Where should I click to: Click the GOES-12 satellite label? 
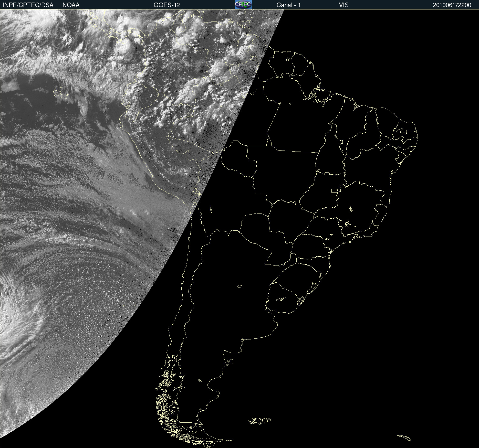pos(167,5)
